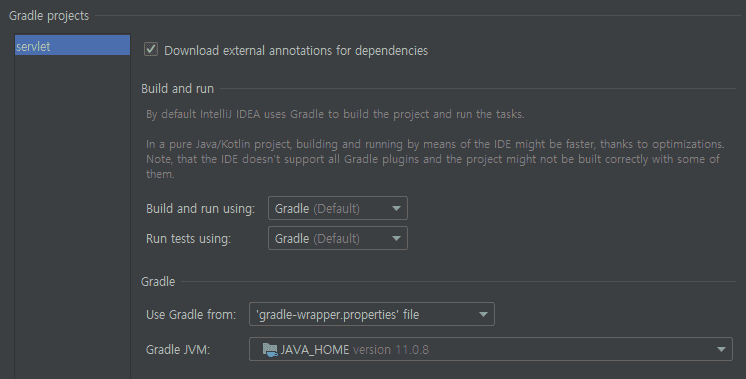Click the 'Gradle projects' section title
The image size is (746, 379).
coord(49,16)
